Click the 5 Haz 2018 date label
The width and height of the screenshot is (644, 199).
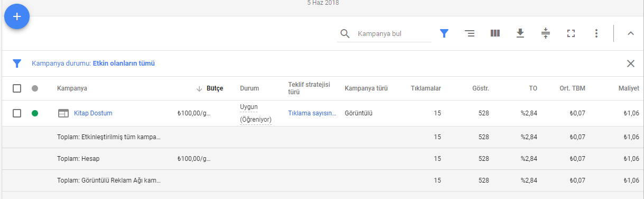[x=323, y=3]
